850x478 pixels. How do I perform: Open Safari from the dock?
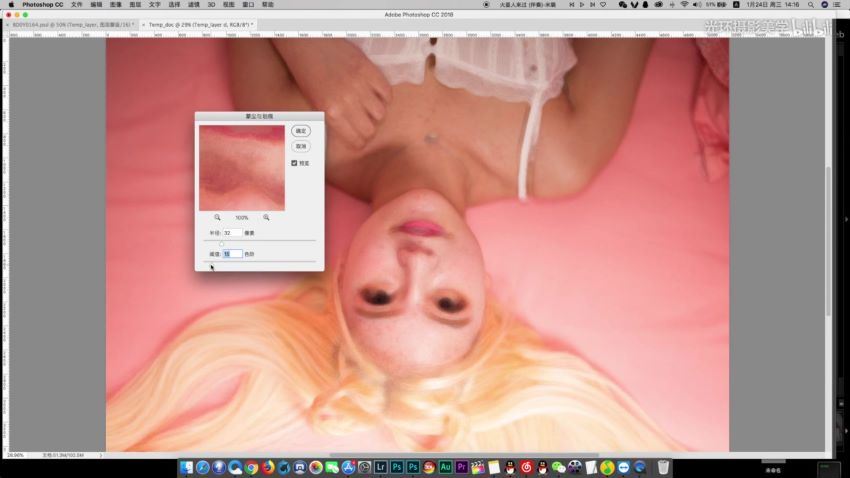[x=203, y=467]
